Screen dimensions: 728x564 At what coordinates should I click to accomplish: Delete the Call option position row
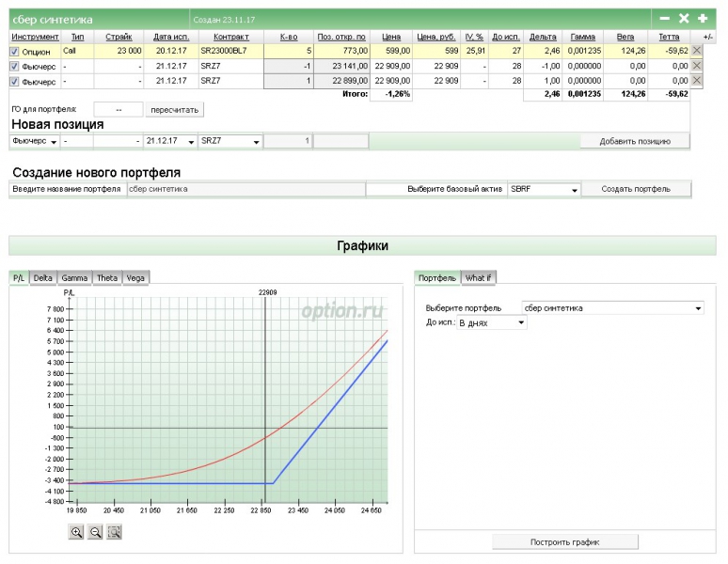[697, 51]
